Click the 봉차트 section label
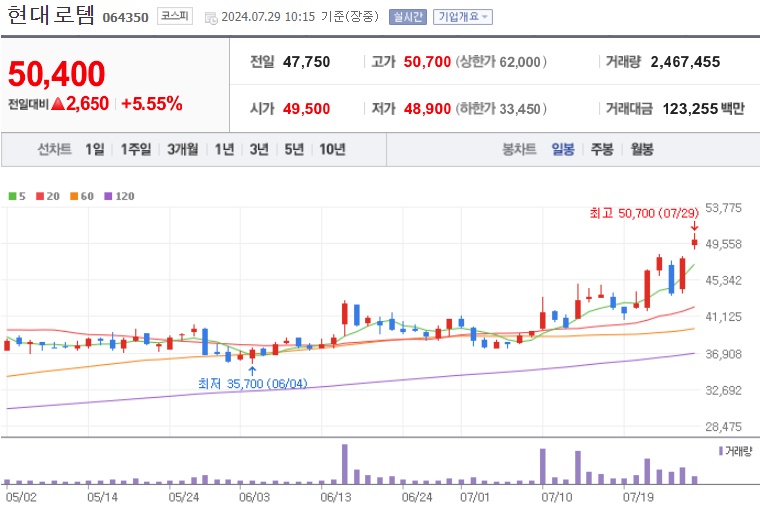The width and height of the screenshot is (760, 510). 519,149
